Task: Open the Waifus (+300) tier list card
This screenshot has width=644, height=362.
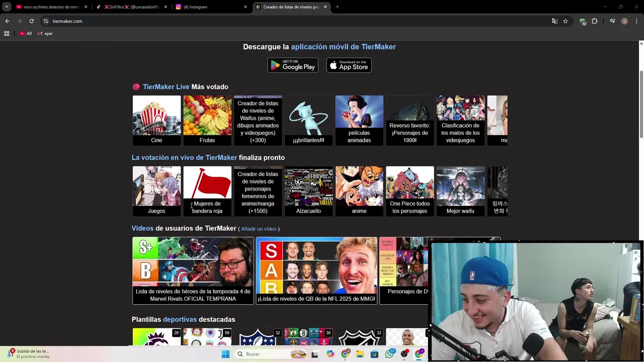Action: 258,120
